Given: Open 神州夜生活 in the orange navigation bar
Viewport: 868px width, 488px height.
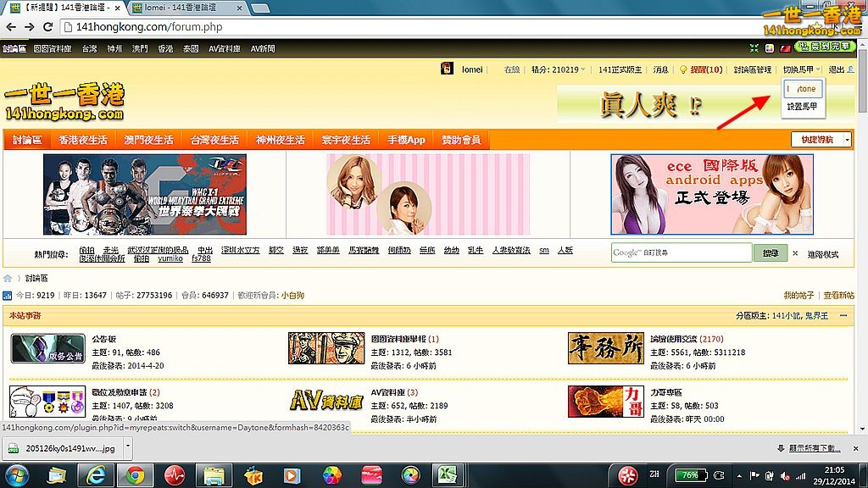Looking at the screenshot, I should point(280,140).
